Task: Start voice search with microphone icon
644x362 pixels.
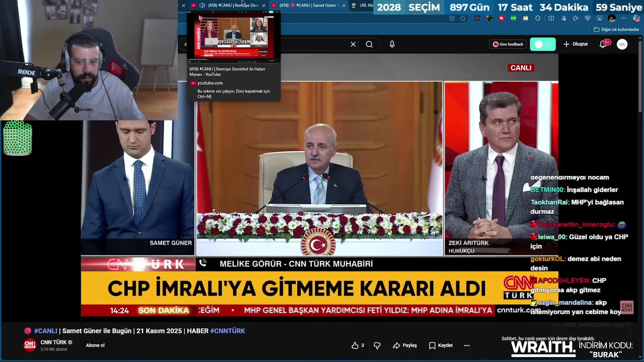Action: pos(392,44)
